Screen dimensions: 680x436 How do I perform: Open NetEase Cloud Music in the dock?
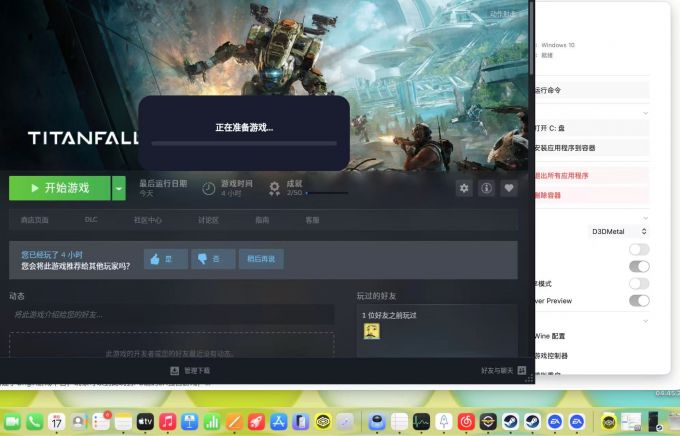466,422
